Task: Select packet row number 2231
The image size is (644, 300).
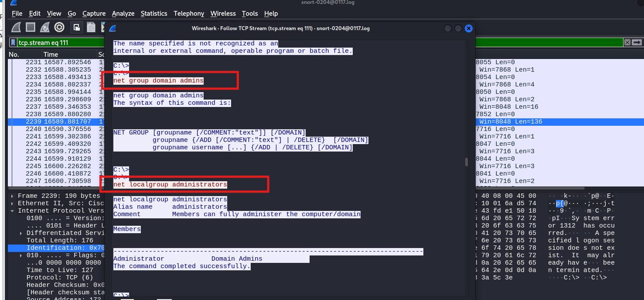Action: pos(56,62)
